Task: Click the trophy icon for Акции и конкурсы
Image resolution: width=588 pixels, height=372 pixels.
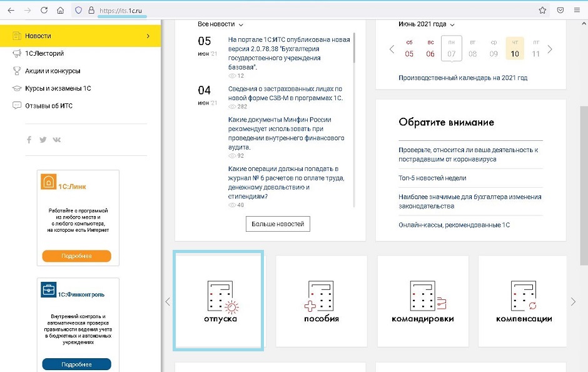Action: (x=17, y=71)
